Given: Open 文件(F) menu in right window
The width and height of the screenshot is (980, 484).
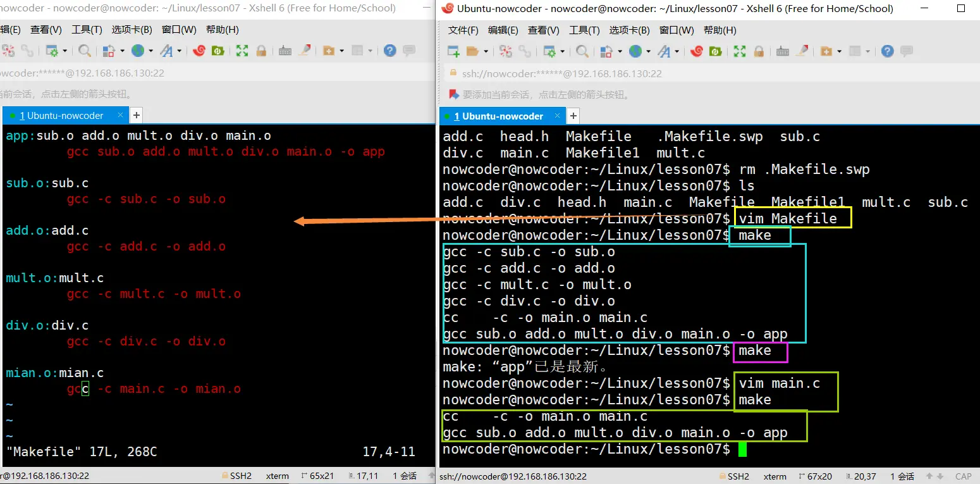Looking at the screenshot, I should 463,30.
